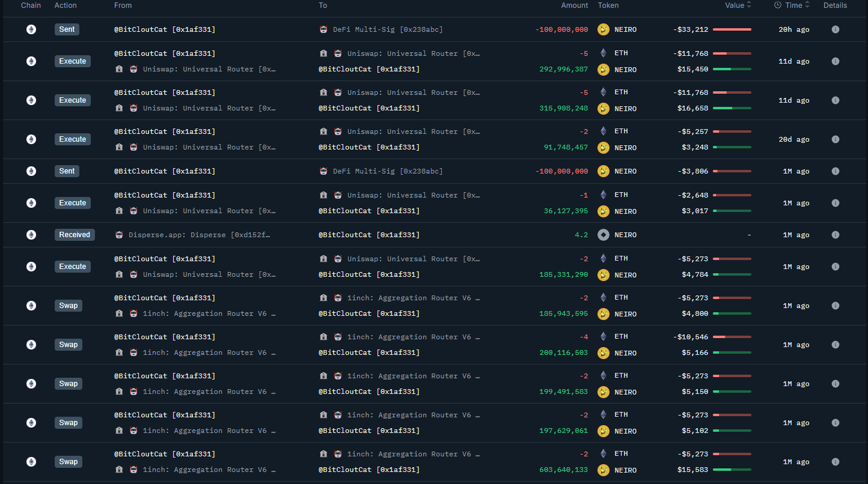This screenshot has width=868, height=484.
Task: Open 1inch Aggregation Router recipient in -$10,546 row
Action: 414,337
